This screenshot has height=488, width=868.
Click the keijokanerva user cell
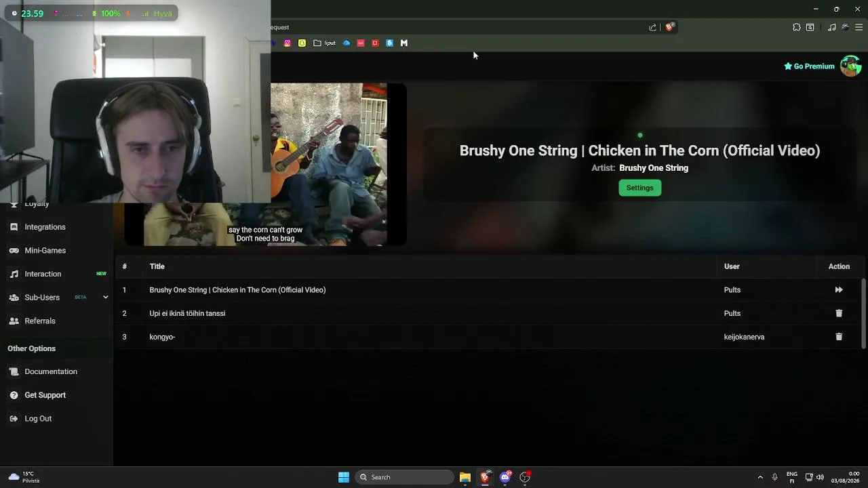tap(744, 337)
